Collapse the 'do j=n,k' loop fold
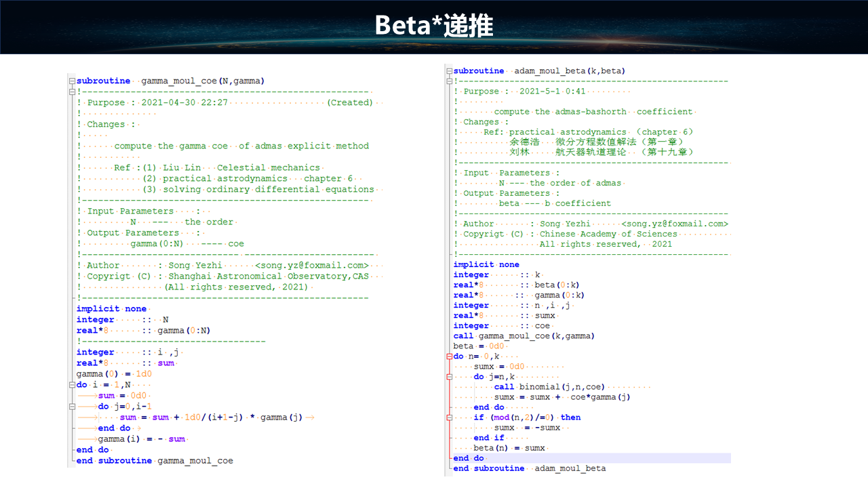Screen dimensions: 868x488 (449, 377)
